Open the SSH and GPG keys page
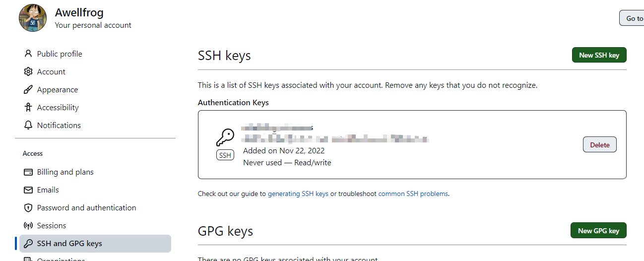This screenshot has width=644, height=261. click(69, 244)
